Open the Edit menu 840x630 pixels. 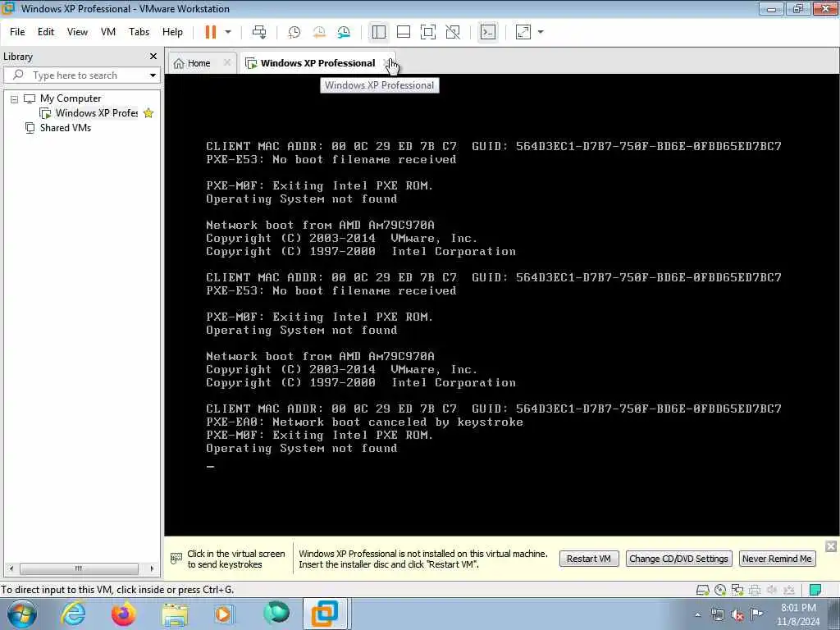[46, 32]
